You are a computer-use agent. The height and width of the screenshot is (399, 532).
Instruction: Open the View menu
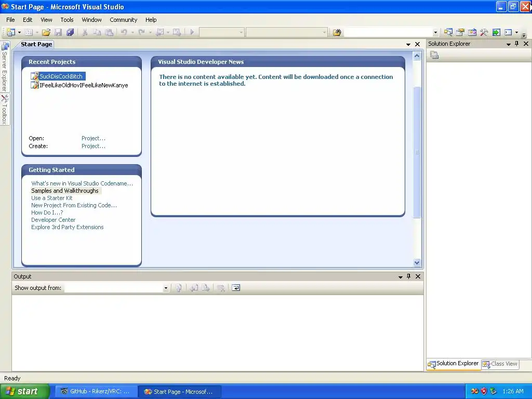click(x=46, y=20)
